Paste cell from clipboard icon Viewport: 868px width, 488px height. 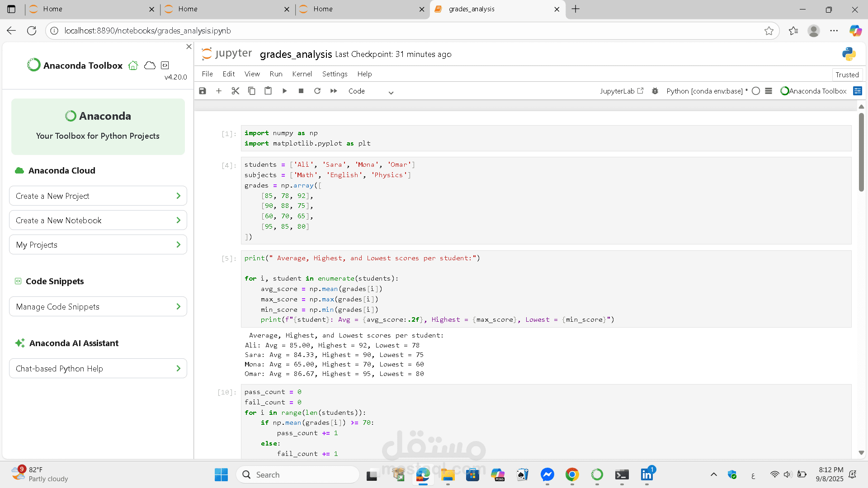268,91
